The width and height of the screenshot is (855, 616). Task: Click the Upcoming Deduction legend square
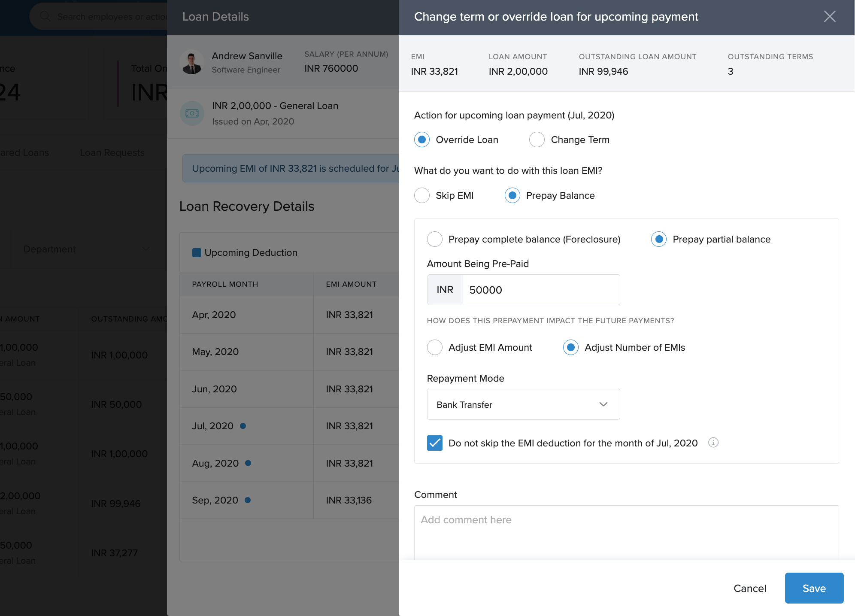pos(197,252)
